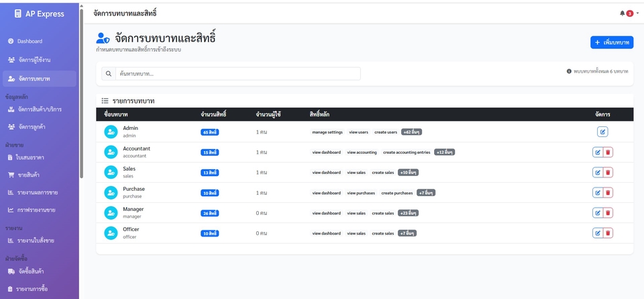
Task: Click the notification bell icon
Action: 623,13
